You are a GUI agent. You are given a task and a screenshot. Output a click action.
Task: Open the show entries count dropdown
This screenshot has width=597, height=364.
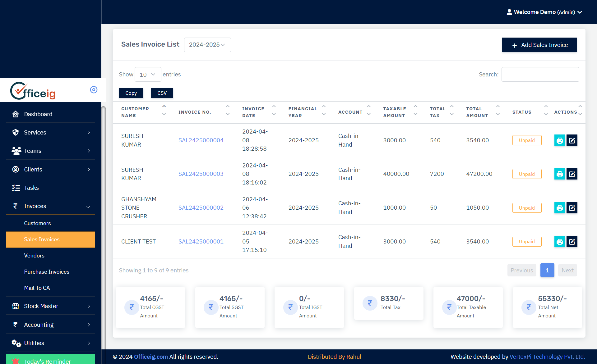148,75
